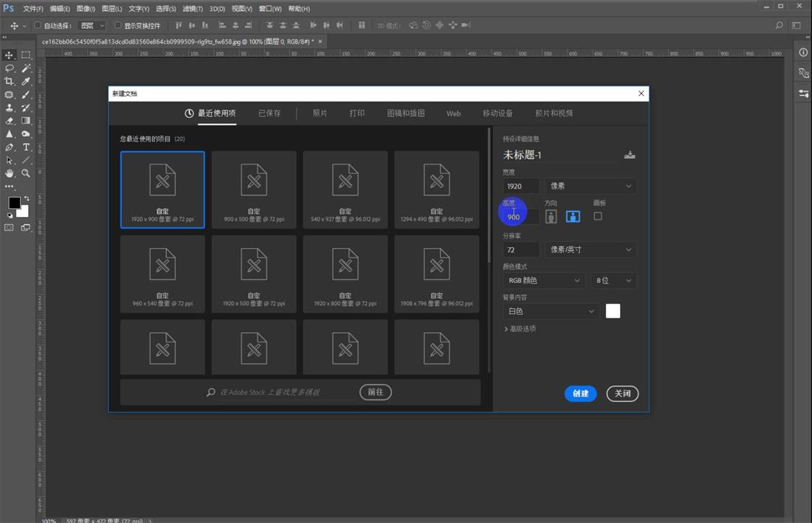Open the 像素 width unit dropdown
This screenshot has height=523, width=812.
click(x=590, y=186)
